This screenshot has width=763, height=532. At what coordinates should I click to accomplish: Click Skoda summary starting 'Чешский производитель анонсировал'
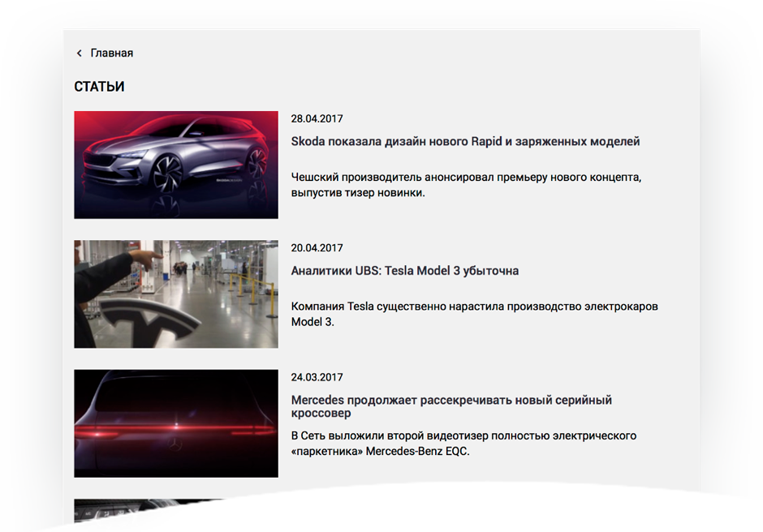[x=466, y=185]
